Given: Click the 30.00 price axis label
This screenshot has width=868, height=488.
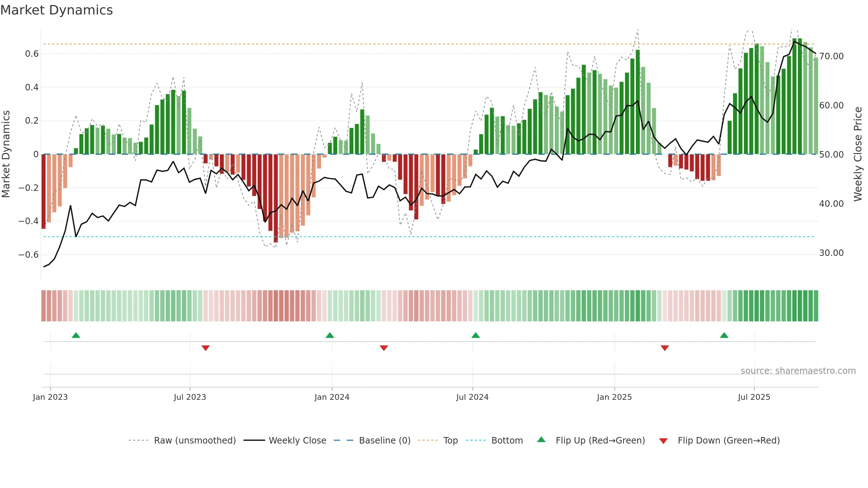Looking at the screenshot, I should (x=831, y=253).
